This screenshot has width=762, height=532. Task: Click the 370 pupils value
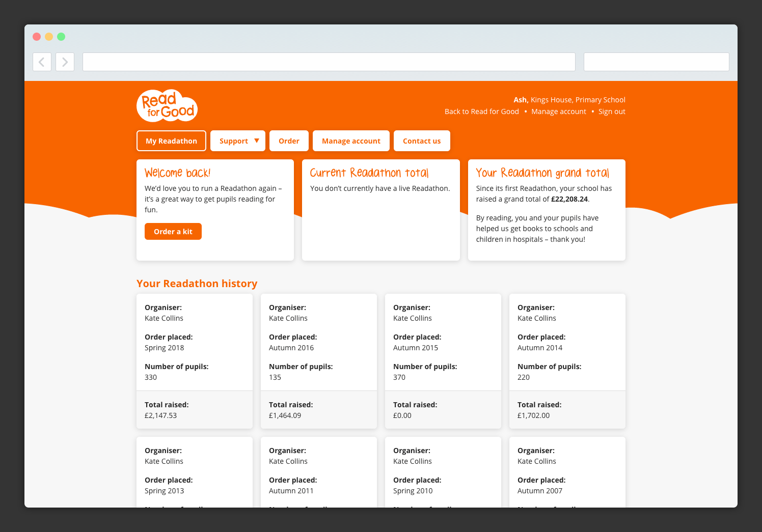pos(399,377)
